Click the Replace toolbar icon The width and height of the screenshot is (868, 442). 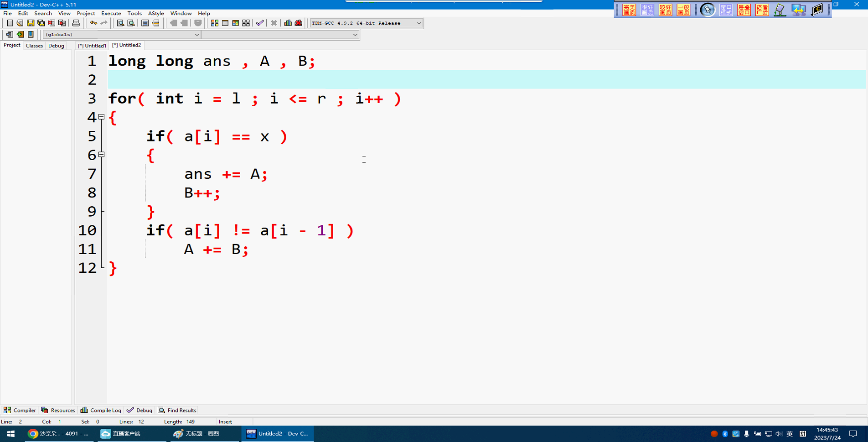(131, 23)
